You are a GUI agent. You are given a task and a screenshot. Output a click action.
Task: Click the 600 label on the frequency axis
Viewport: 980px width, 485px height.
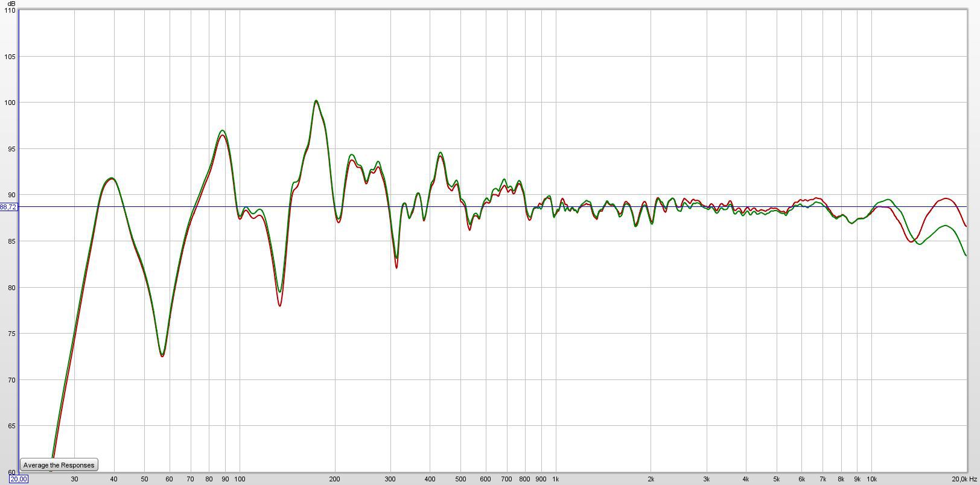tap(485, 479)
